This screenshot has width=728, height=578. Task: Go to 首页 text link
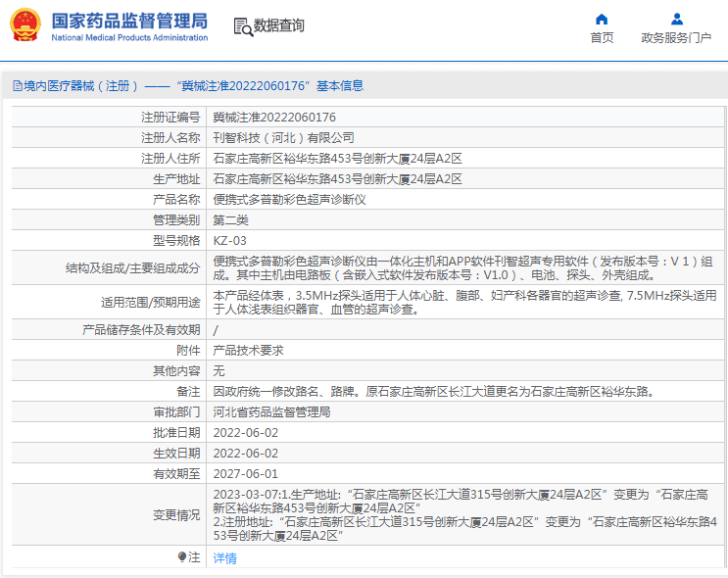coord(602,37)
